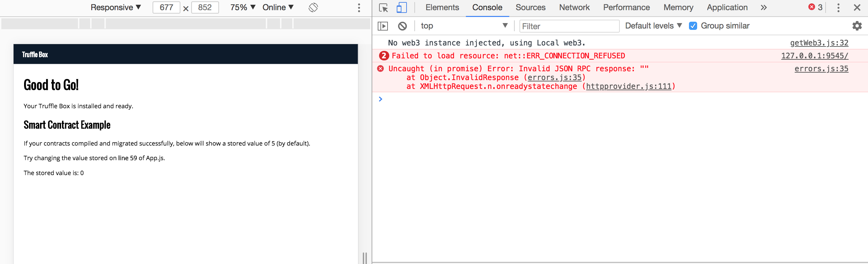
Task: Grab the viewport resize handle
Action: (365, 258)
